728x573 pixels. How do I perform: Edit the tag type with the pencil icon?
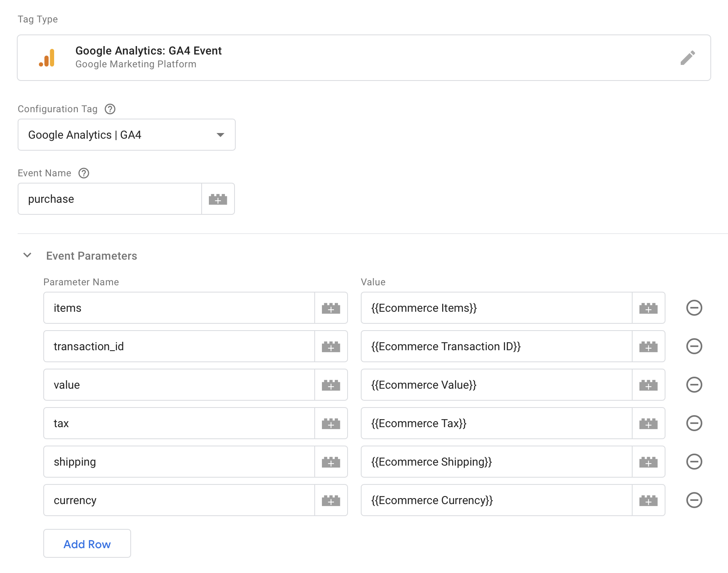pyautogui.click(x=688, y=58)
